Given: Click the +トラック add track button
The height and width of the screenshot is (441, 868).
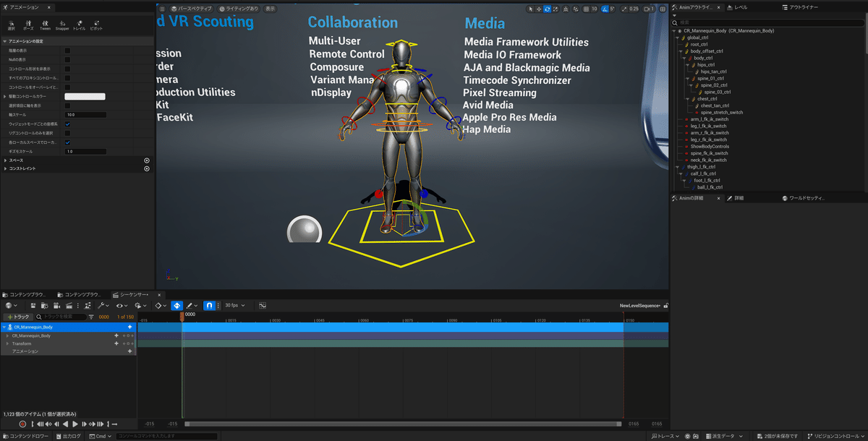Looking at the screenshot, I should [x=18, y=317].
